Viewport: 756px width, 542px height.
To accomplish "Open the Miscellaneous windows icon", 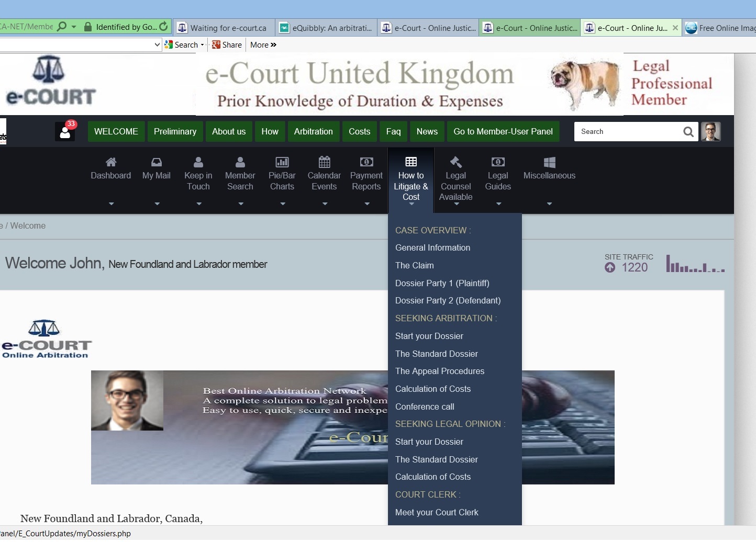I will point(549,162).
